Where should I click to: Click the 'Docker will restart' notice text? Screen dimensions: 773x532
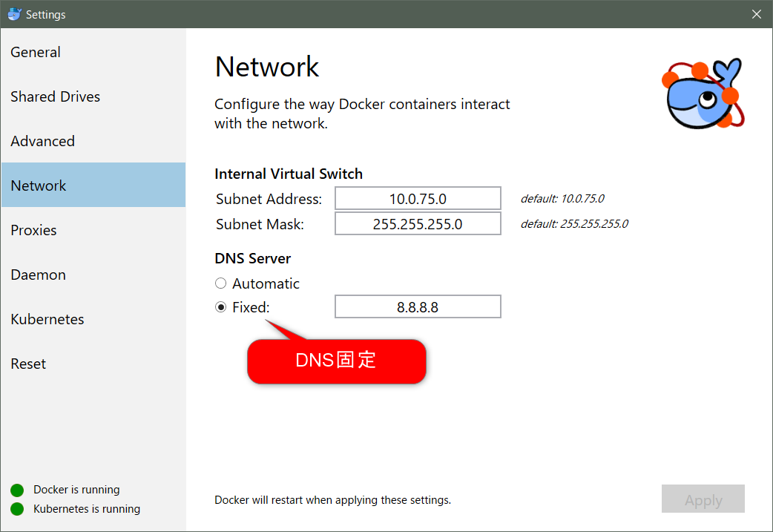(x=333, y=499)
